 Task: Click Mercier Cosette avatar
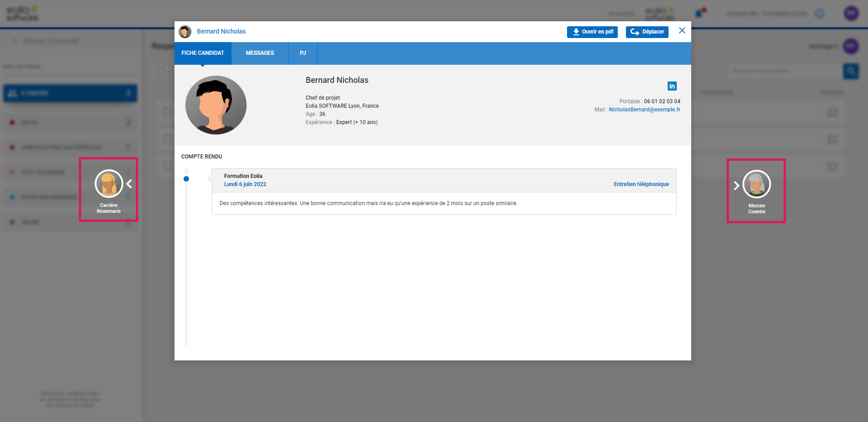click(x=756, y=184)
